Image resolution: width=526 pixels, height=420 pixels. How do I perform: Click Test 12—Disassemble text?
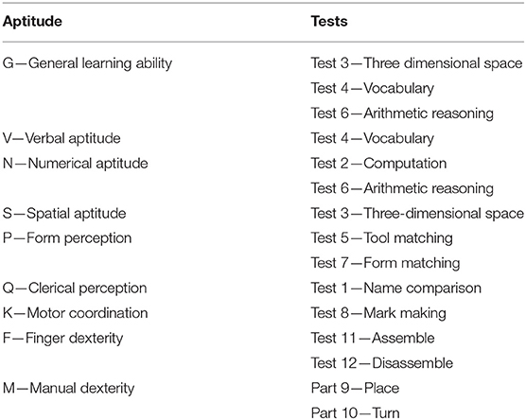(382, 363)
